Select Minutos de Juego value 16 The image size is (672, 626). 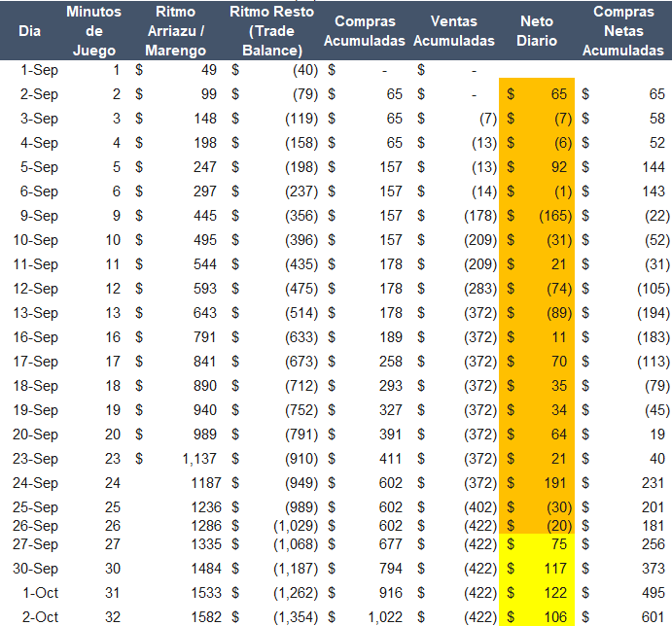(113, 337)
